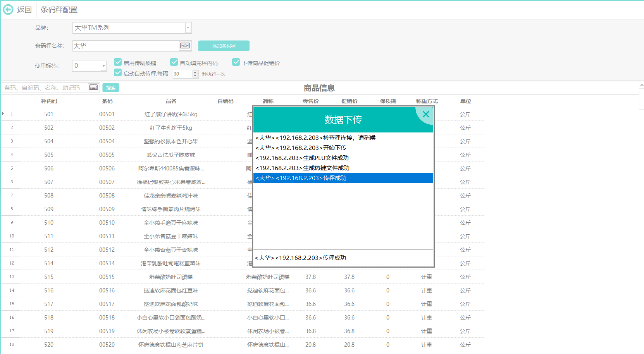
Task: Click cell 港荣乳酸吐司蛋糕蓝莓味
Action: [x=171, y=263]
